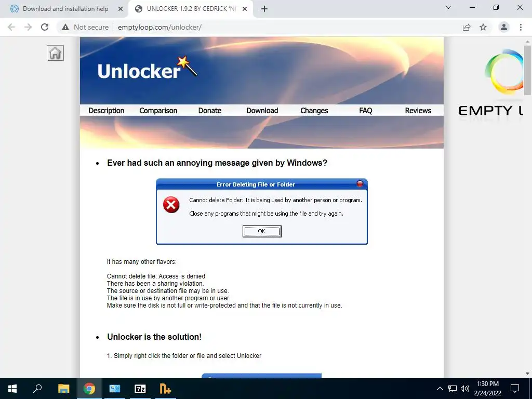Open File Explorer from the taskbar
This screenshot has width=532, height=399.
coord(63,389)
